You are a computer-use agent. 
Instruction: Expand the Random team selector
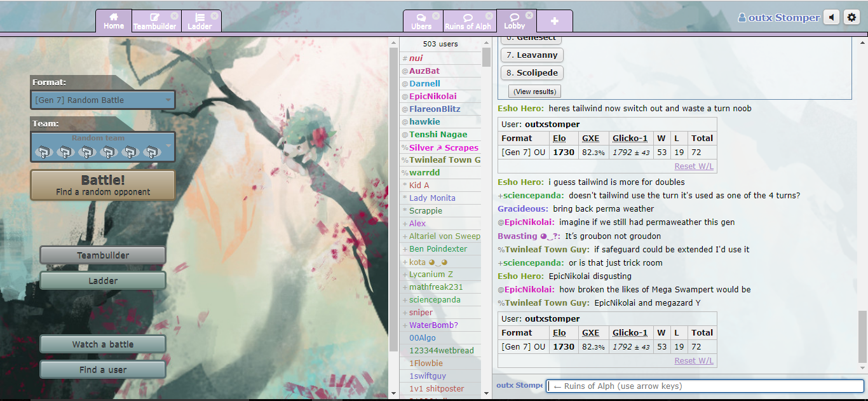coord(103,147)
